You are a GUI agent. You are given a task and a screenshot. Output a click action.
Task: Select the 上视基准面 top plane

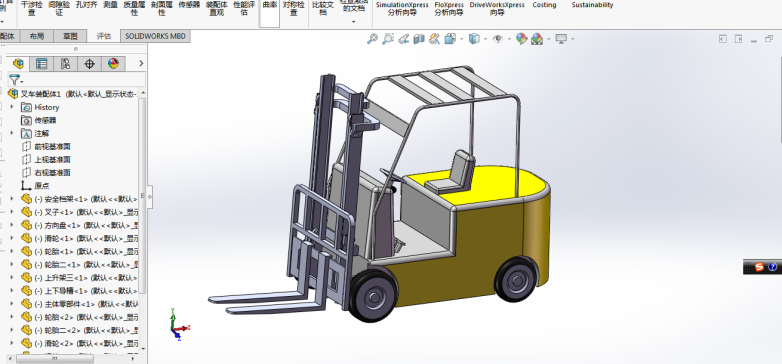click(x=46, y=160)
